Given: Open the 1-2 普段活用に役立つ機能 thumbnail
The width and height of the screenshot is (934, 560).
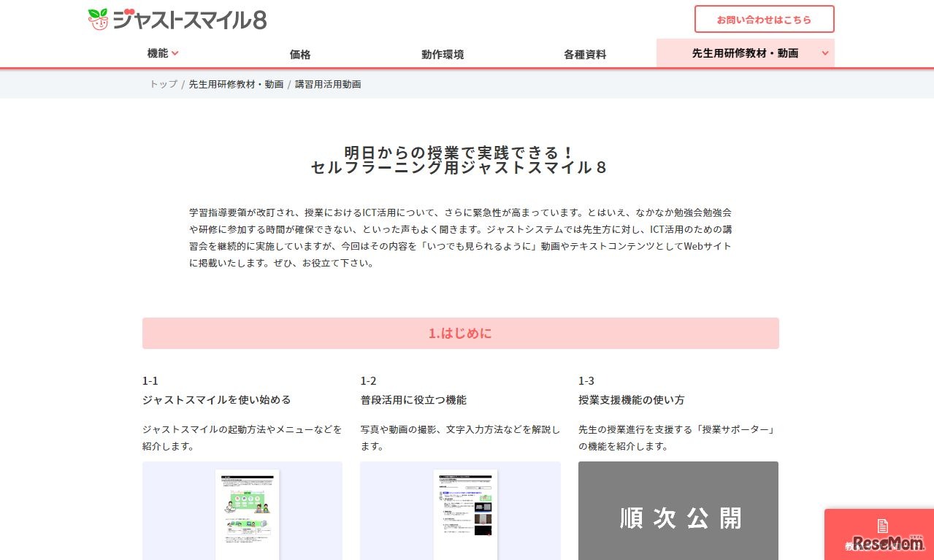Looking at the screenshot, I should 460,511.
